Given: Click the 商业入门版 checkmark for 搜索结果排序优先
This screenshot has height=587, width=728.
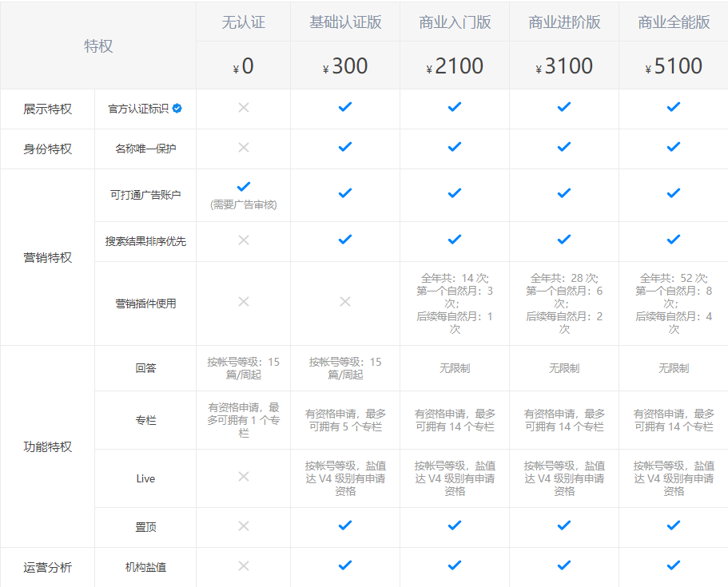Looking at the screenshot, I should point(455,239).
